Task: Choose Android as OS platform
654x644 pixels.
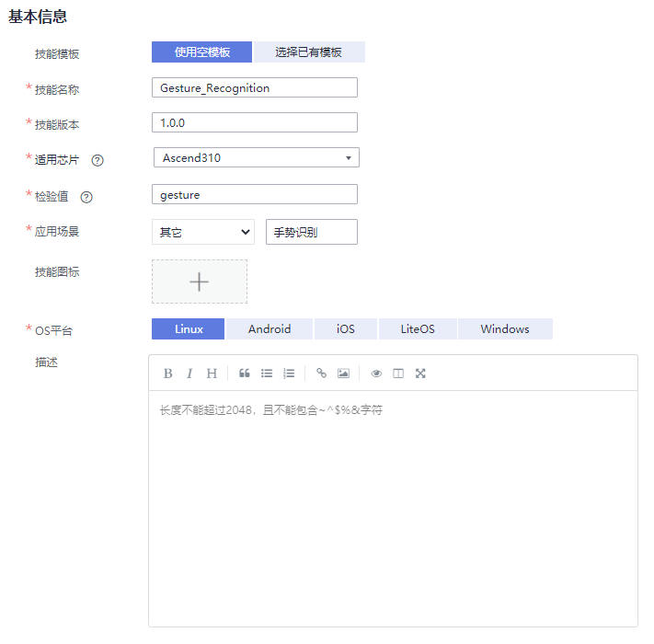Action: pyautogui.click(x=270, y=329)
